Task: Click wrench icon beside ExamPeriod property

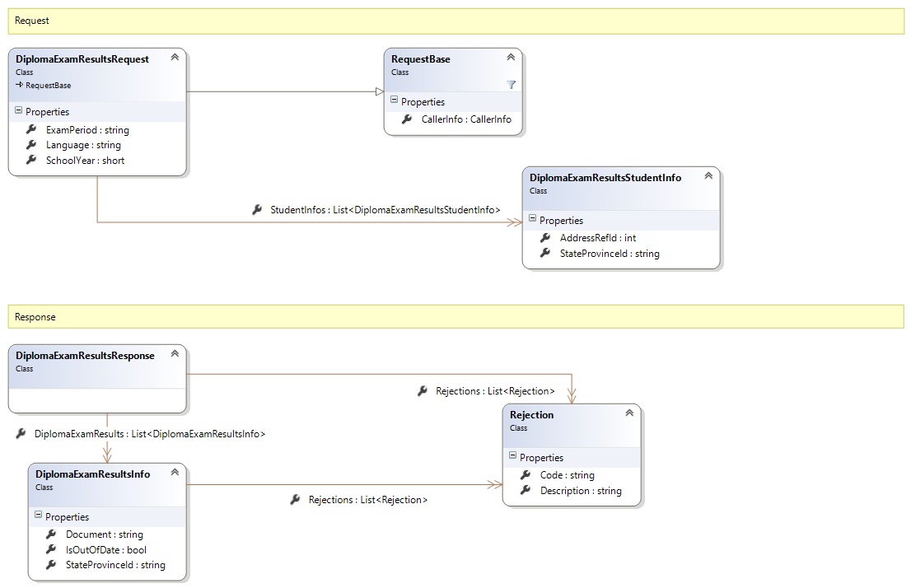Action: (31, 130)
